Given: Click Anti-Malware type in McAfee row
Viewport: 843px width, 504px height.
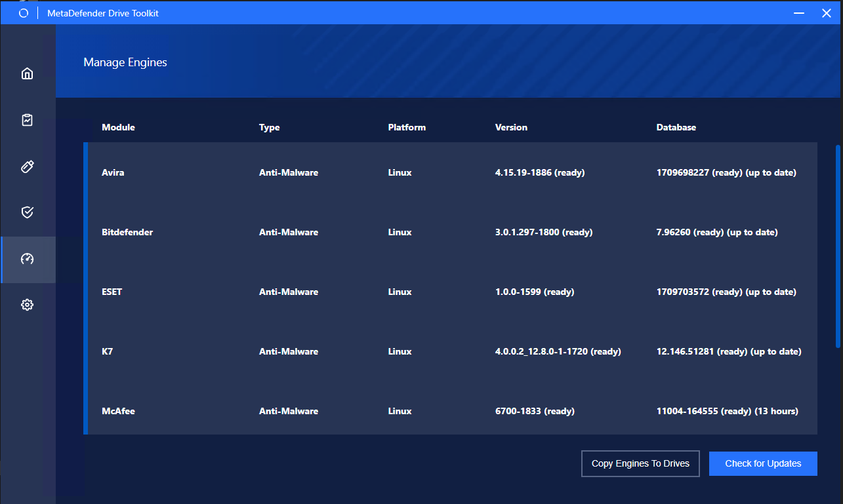Looking at the screenshot, I should pos(289,412).
